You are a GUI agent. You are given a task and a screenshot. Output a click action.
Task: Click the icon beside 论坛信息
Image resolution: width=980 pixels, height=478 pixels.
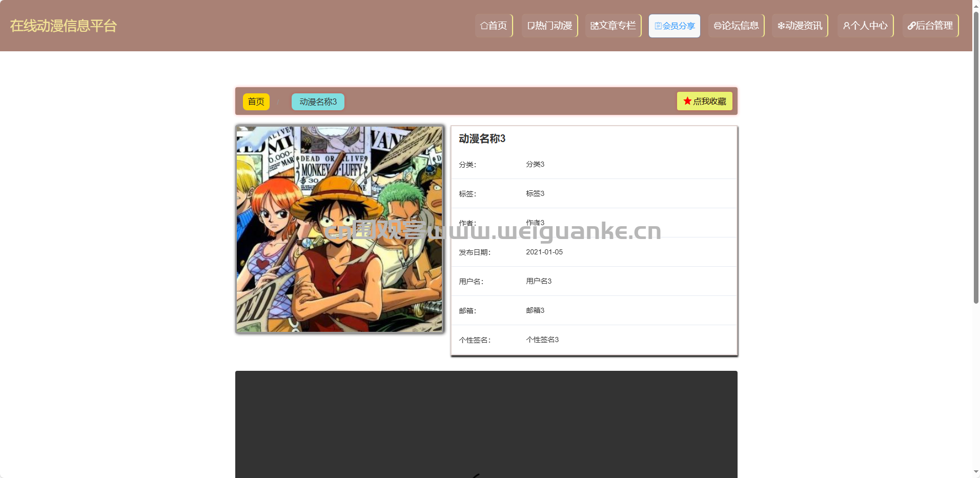click(x=718, y=26)
